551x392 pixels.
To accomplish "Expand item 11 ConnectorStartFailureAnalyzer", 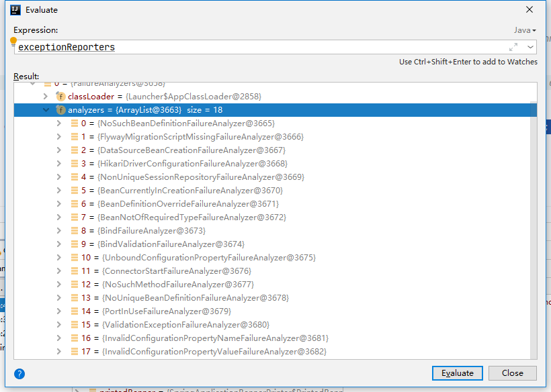I will [x=59, y=271].
